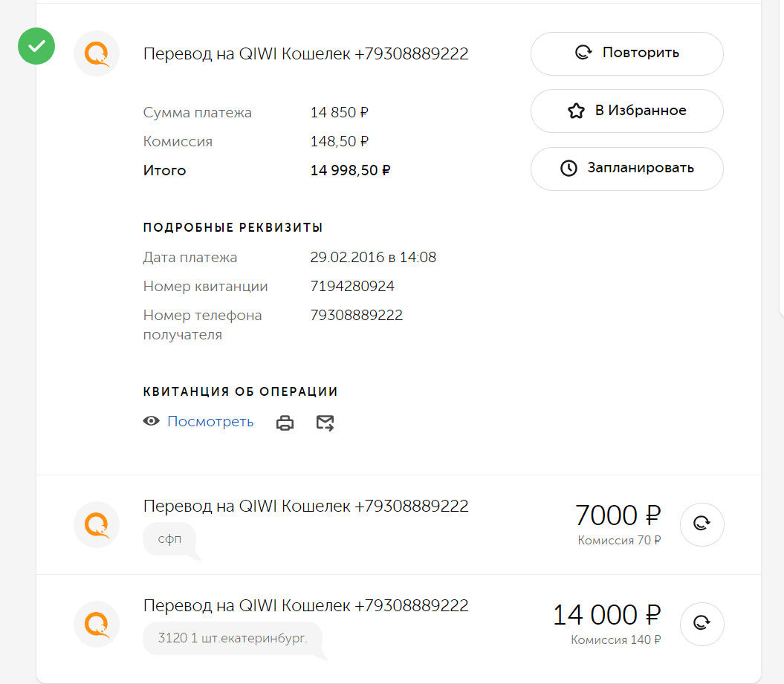
Task: Click the QIWI logo of the 7000 ₽ transfer
Action: (97, 524)
